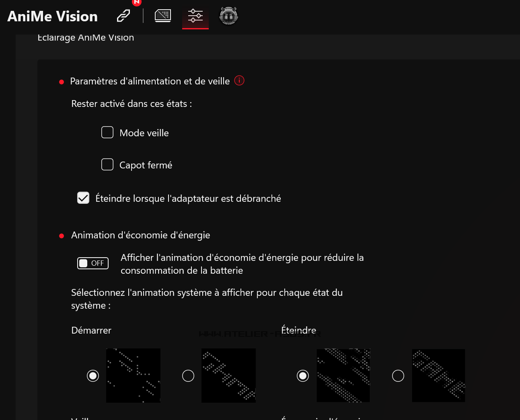Screen dimensions: 520x420
Task: Click the Mode veille label
Action: [144, 133]
